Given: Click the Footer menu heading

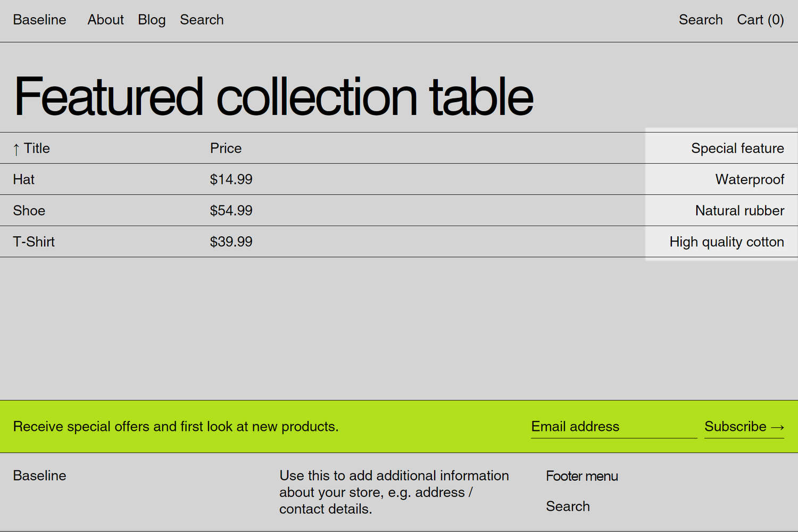Looking at the screenshot, I should coord(581,476).
